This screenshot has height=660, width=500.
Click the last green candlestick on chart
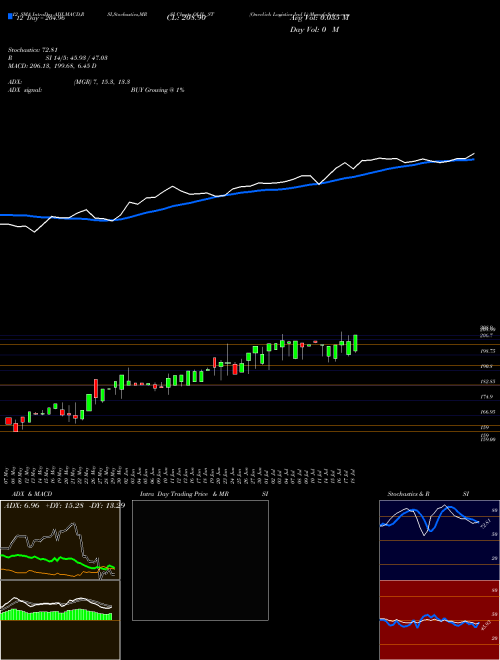tap(356, 343)
